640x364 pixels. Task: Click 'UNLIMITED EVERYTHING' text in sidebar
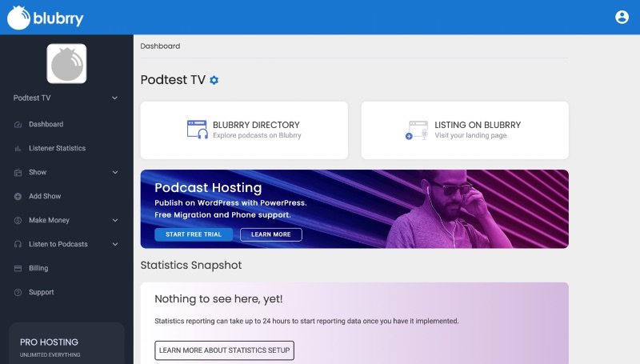click(x=50, y=355)
